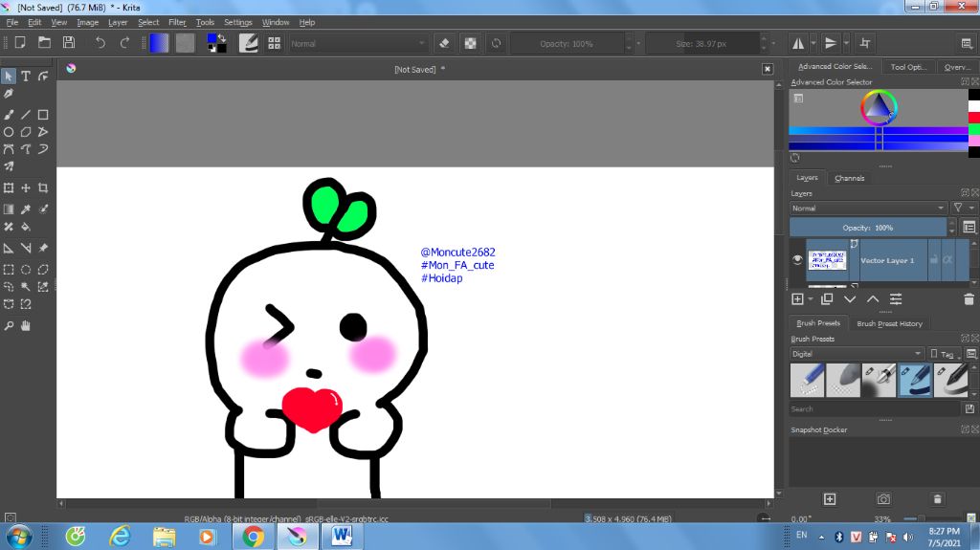Open layer properties sliders icon
The width and height of the screenshot is (980, 550).
pyautogui.click(x=896, y=299)
